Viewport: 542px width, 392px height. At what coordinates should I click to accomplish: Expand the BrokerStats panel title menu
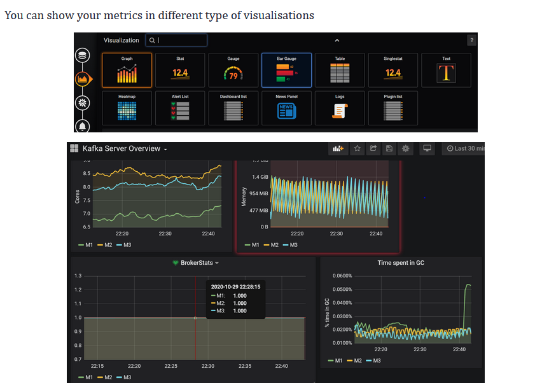click(197, 263)
